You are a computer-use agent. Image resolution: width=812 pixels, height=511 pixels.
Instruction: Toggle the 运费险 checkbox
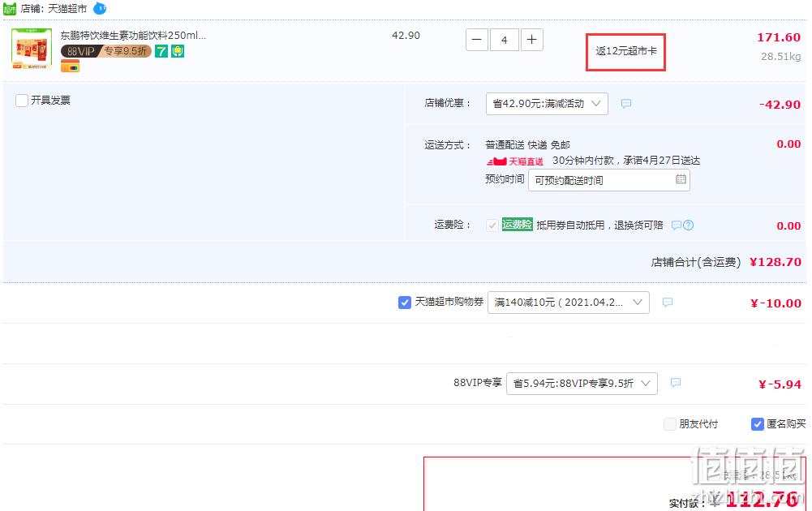coord(492,225)
